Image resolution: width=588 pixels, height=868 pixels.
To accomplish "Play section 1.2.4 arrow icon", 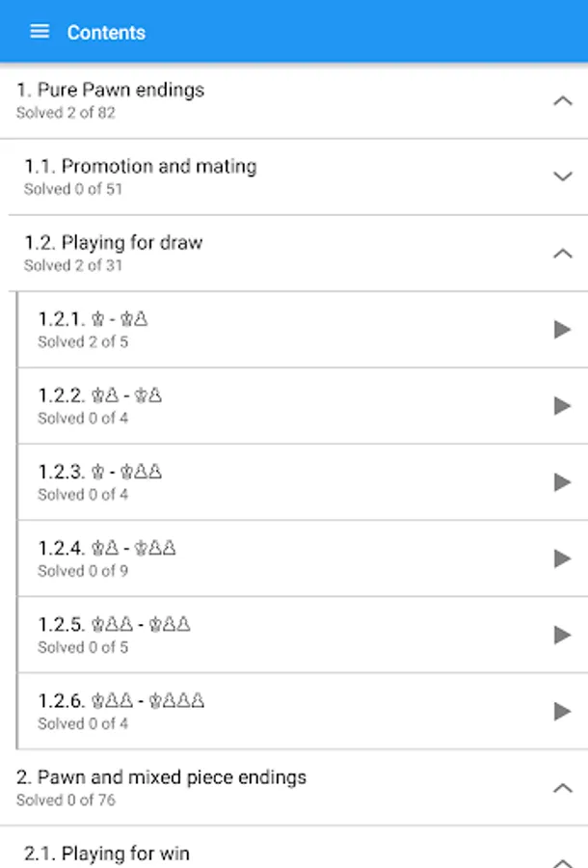I will (562, 558).
